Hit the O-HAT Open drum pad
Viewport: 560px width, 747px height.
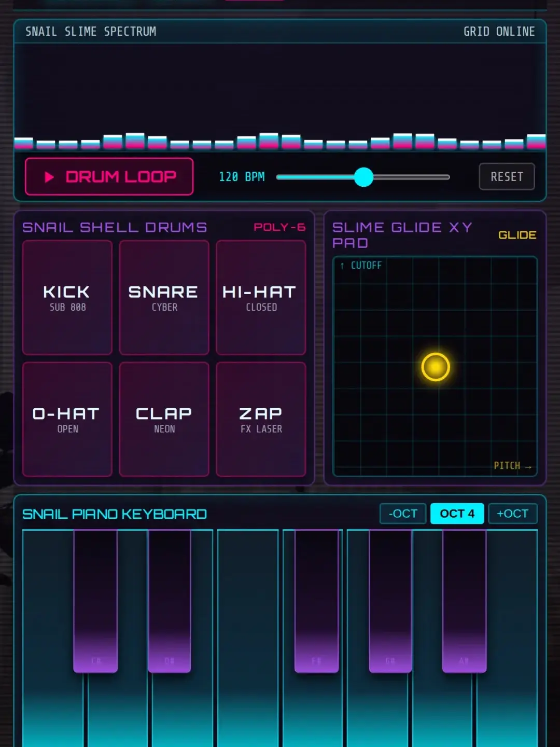pos(67,419)
